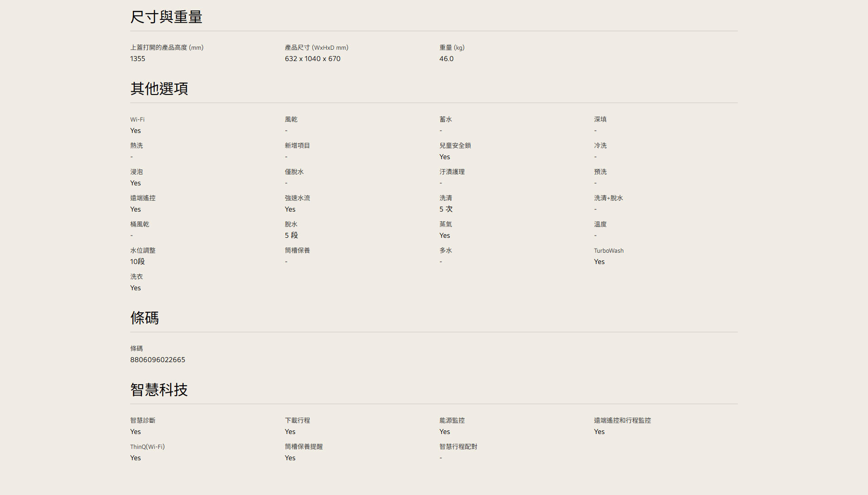Click the 其他選項 section heading

(159, 89)
